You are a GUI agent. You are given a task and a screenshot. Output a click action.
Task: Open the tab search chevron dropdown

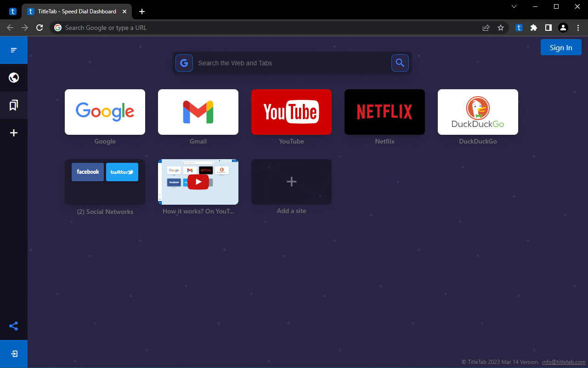point(514,6)
